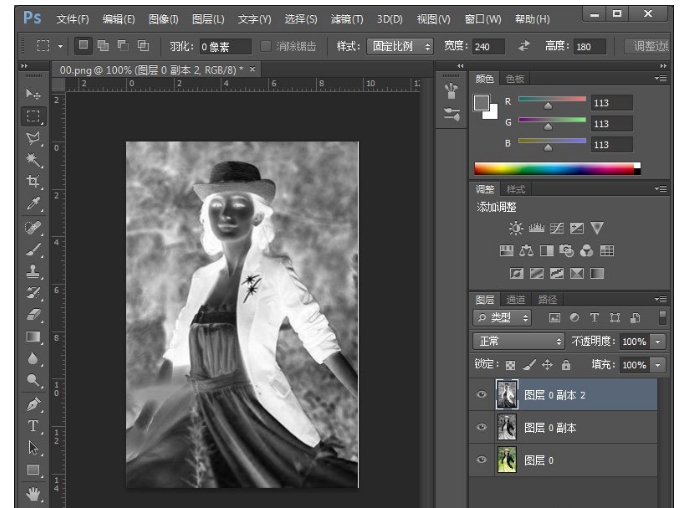Select the Horizontal Type tool
683x508 pixels.
[x=33, y=426]
